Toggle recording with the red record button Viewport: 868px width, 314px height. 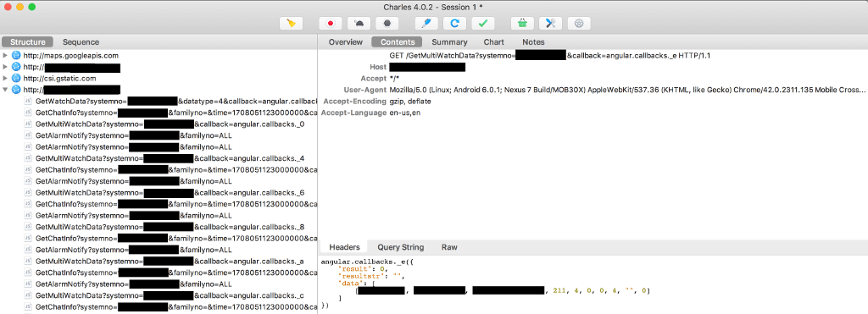[x=331, y=23]
